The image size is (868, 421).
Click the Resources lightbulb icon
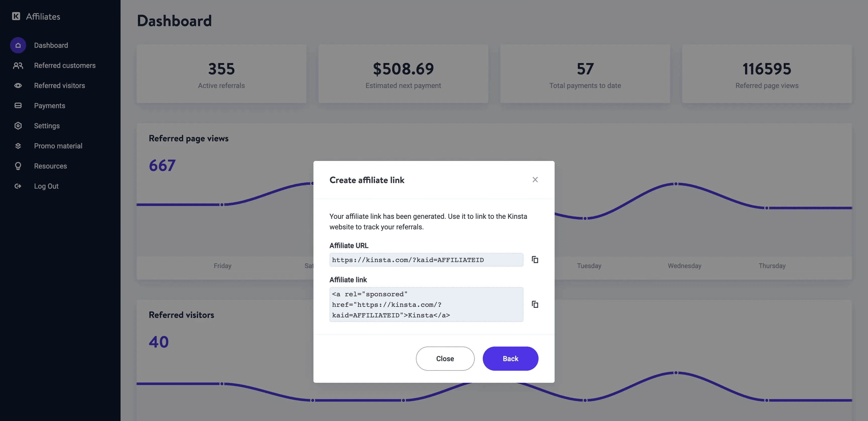18,166
